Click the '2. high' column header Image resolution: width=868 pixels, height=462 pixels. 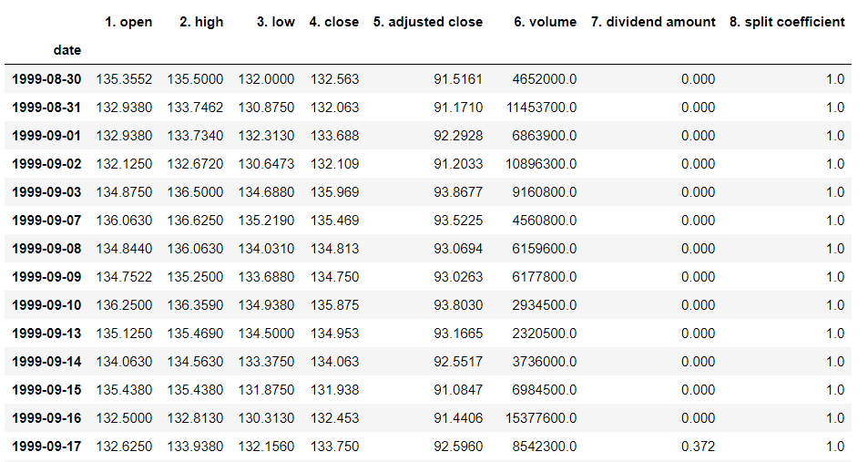pyautogui.click(x=201, y=22)
